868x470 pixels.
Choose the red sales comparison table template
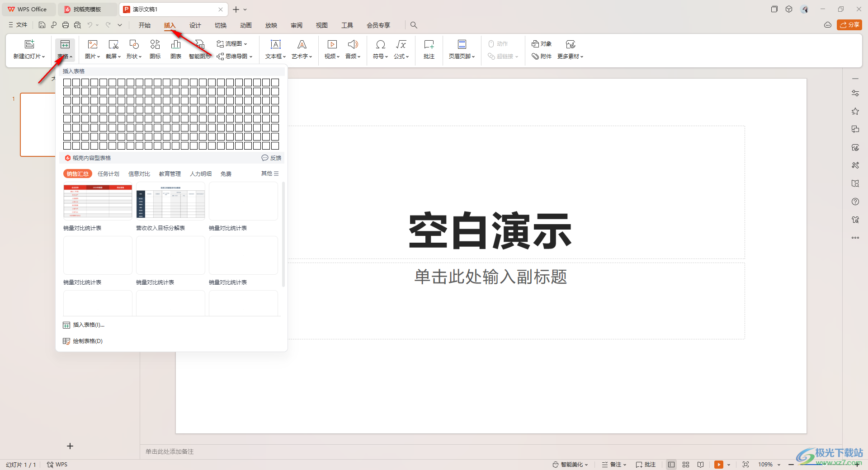click(x=98, y=201)
